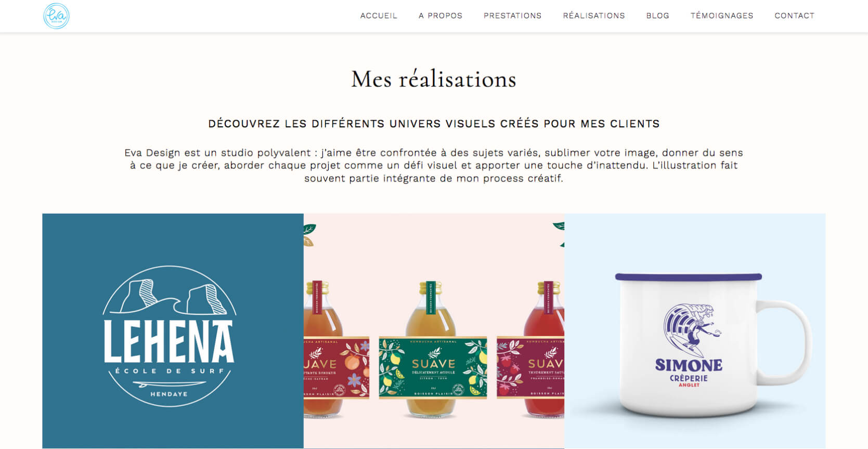This screenshot has height=449, width=868.
Task: Visit the Témoignages navigation link
Action: tap(722, 16)
